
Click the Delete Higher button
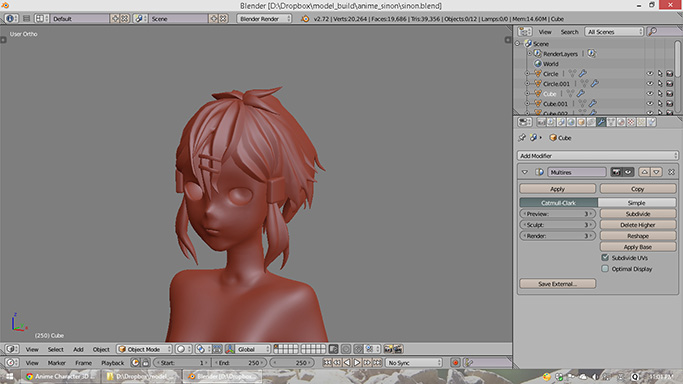[x=638, y=225]
